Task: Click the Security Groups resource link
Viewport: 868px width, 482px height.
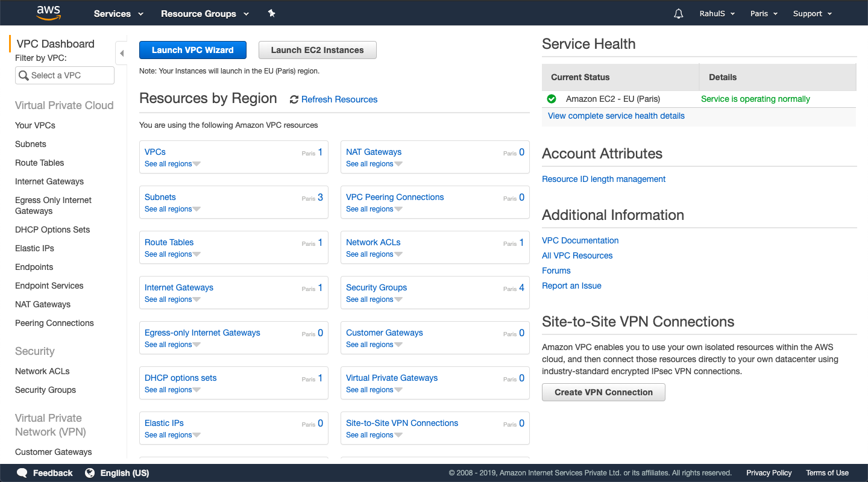Action: coord(376,287)
